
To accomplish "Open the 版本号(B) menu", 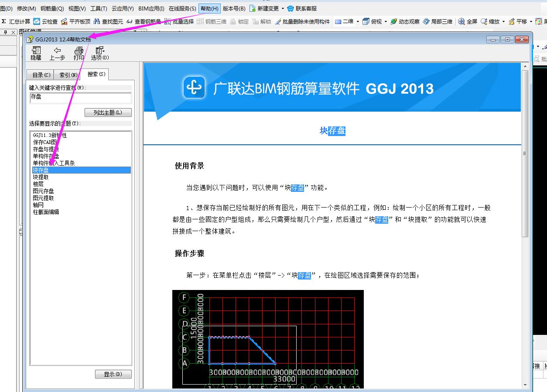I will point(234,8).
